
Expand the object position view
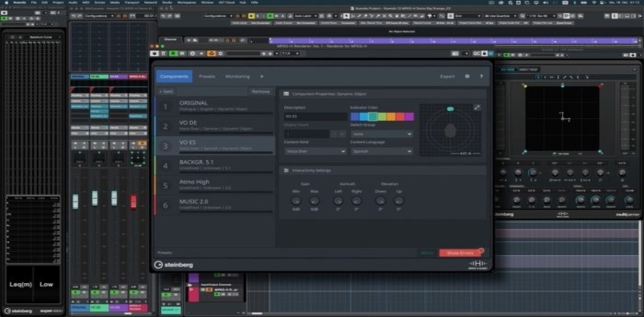pos(477,107)
